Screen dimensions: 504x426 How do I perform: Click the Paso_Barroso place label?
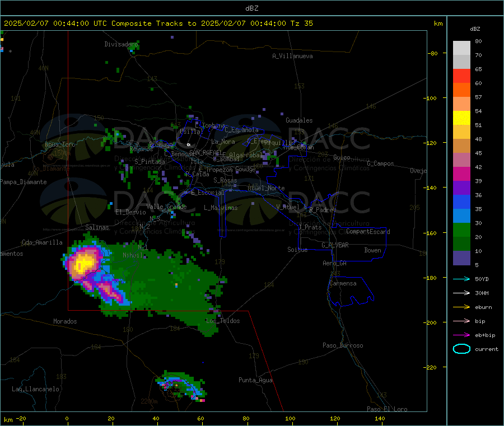(x=343, y=346)
